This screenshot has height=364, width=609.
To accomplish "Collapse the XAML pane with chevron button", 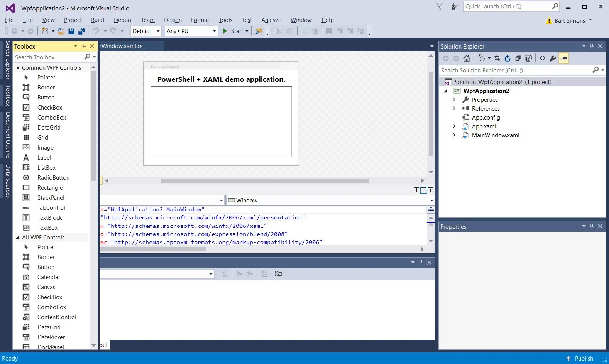I will pos(430,190).
